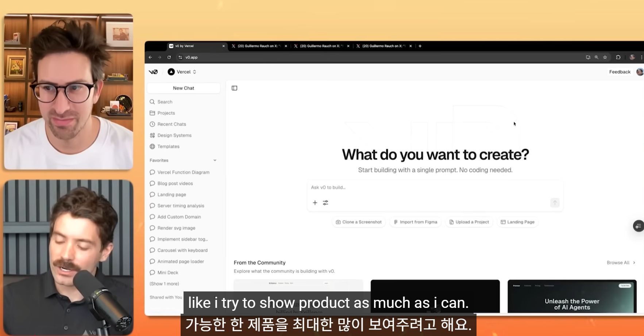Click the Search magnifier icon in sidebar
644x336 pixels.
coord(152,102)
